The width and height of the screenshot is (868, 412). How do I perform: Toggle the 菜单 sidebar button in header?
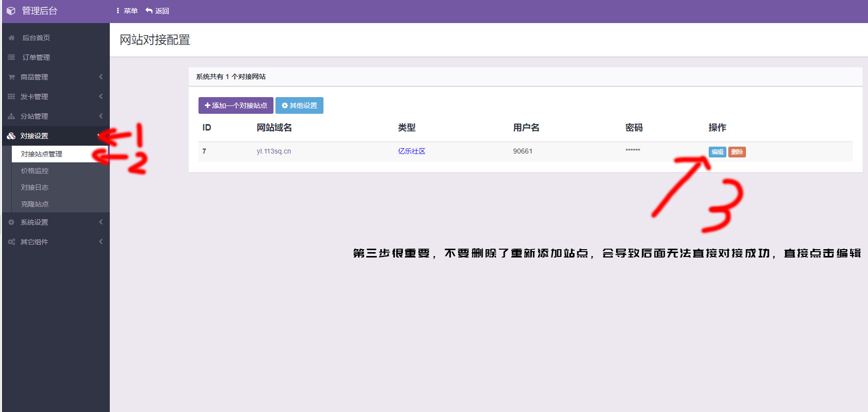127,11
